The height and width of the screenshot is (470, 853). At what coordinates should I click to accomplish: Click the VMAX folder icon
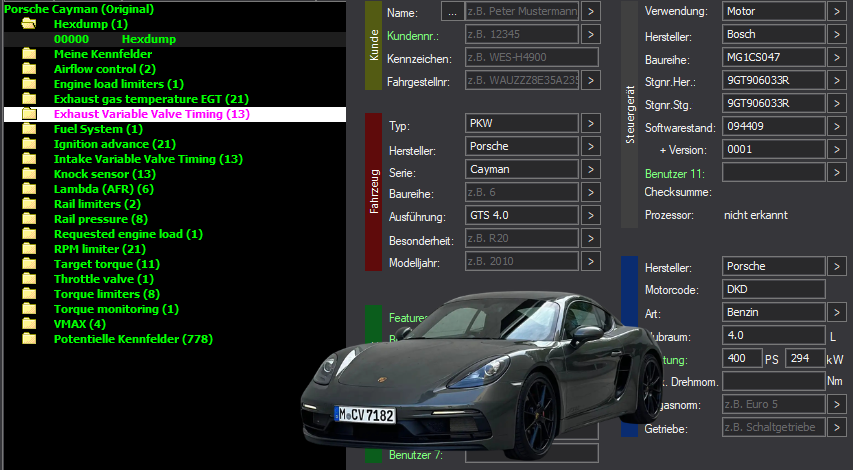[29, 324]
